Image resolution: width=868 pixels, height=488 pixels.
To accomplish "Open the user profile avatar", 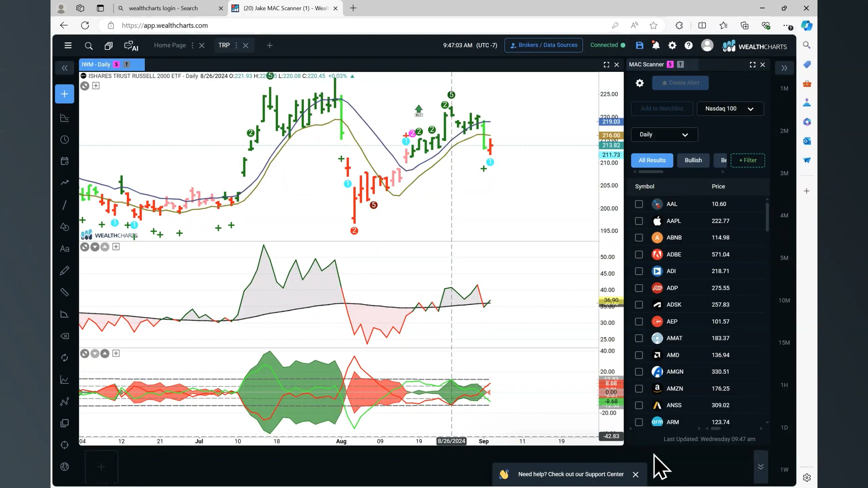I will [707, 45].
